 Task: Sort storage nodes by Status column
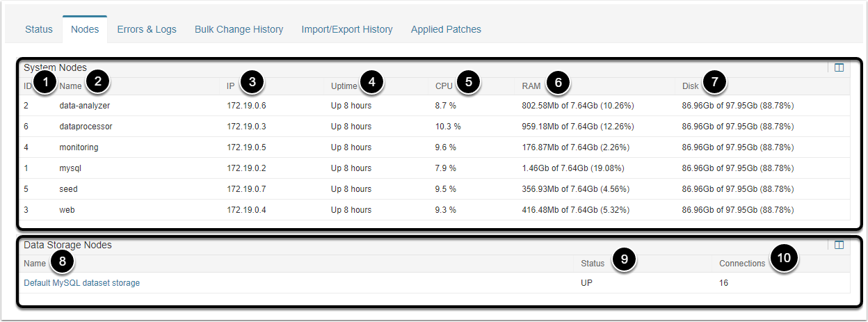(593, 264)
